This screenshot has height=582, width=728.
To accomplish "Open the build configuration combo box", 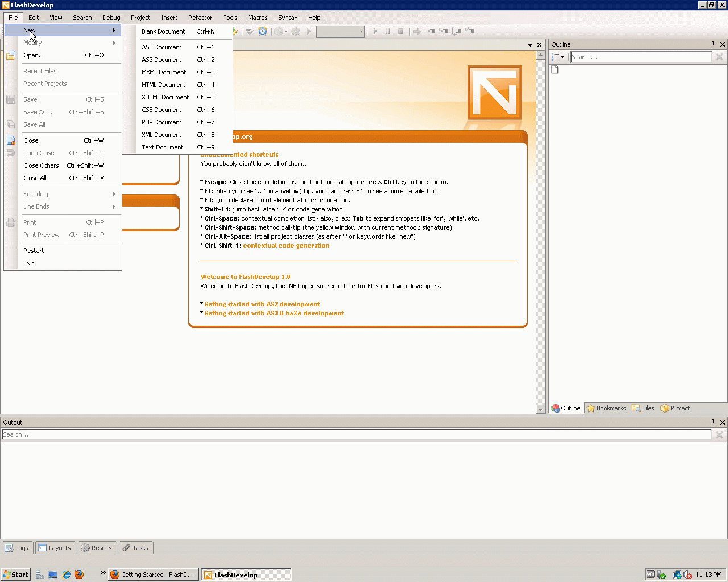I will [x=340, y=31].
